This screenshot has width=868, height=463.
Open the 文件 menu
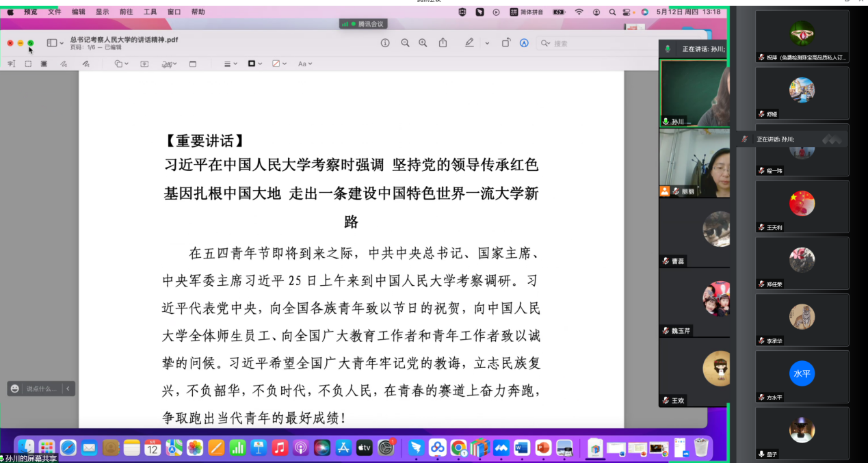55,12
